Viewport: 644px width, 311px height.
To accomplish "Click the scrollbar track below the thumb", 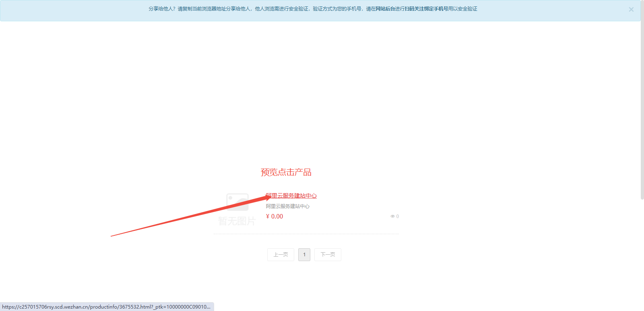I will click(642, 253).
